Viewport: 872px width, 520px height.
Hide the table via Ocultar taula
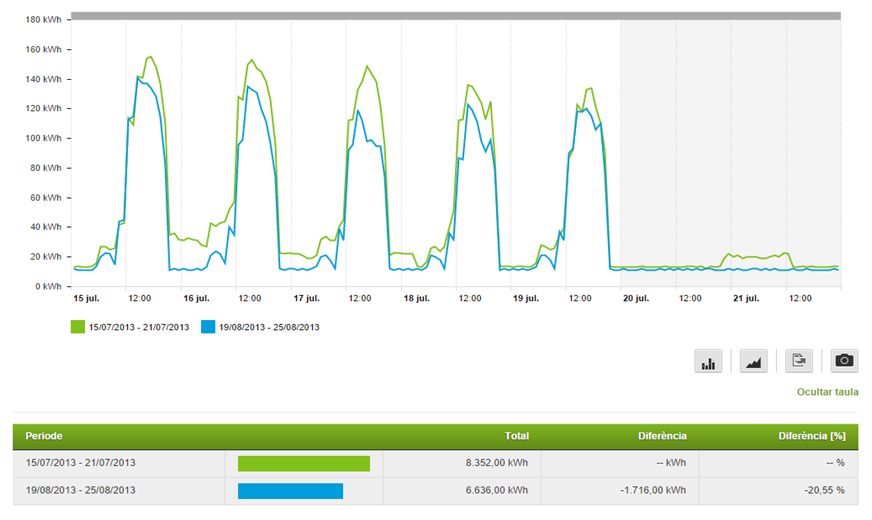826,392
